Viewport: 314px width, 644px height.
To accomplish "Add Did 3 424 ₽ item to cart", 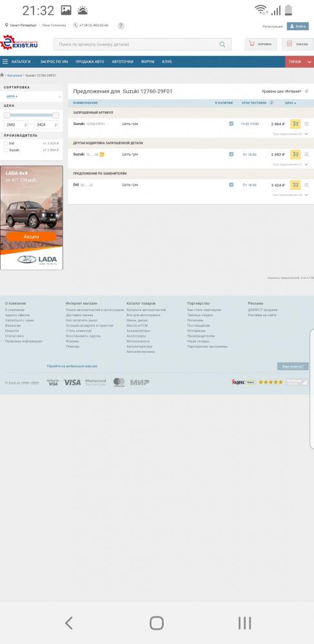I will pos(295,185).
